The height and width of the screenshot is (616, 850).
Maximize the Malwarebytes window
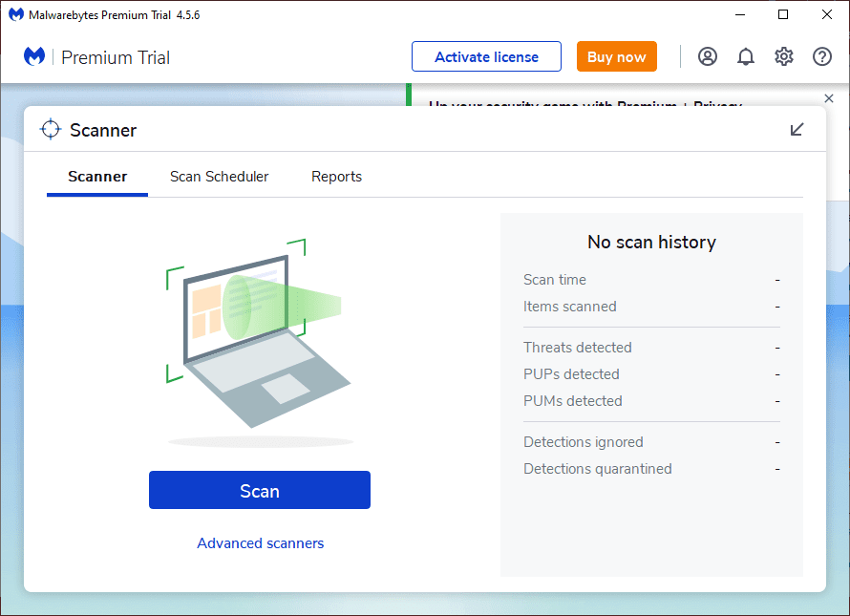pyautogui.click(x=783, y=14)
